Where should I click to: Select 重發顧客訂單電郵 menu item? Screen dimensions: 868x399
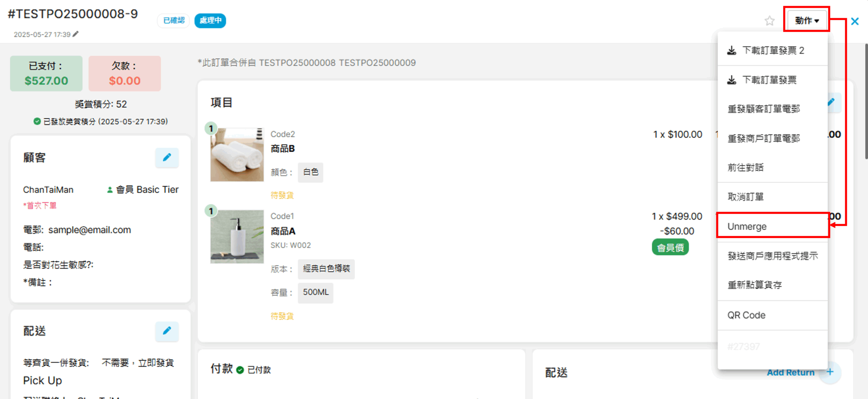tap(764, 109)
